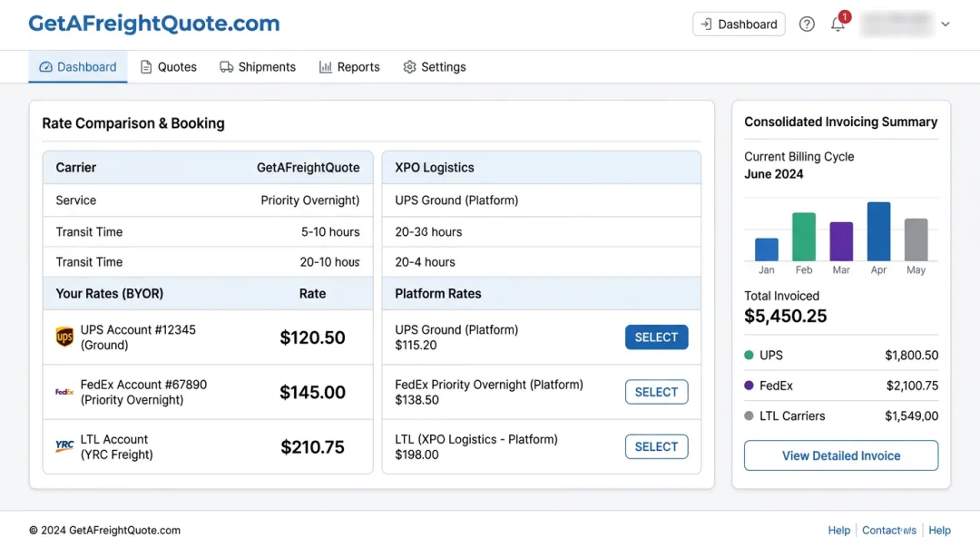This screenshot has height=547, width=980.
Task: Click the Apr bar in chart
Action: [878, 231]
